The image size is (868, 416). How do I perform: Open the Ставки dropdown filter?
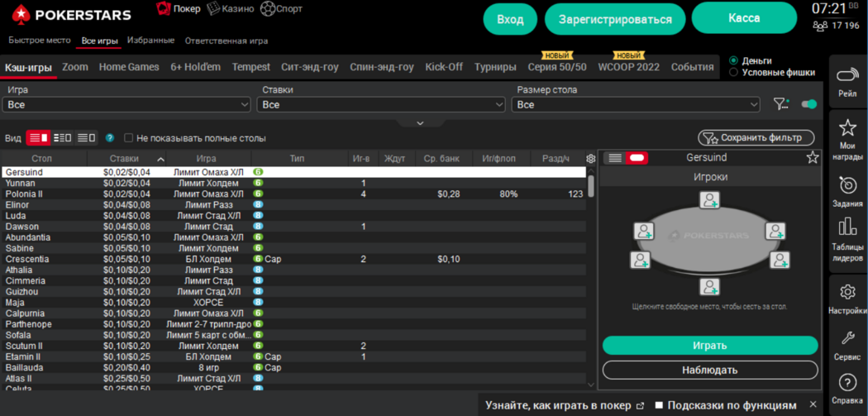tap(381, 105)
